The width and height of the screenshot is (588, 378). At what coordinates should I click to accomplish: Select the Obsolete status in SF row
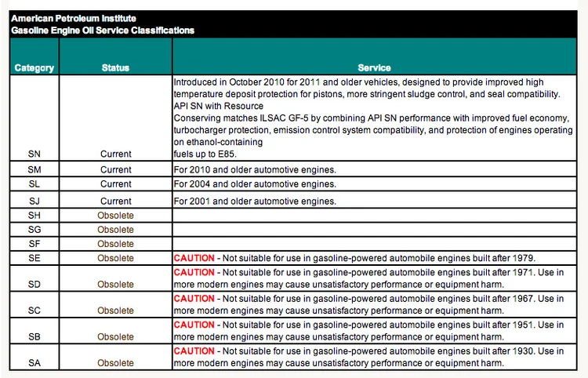pyautogui.click(x=115, y=244)
